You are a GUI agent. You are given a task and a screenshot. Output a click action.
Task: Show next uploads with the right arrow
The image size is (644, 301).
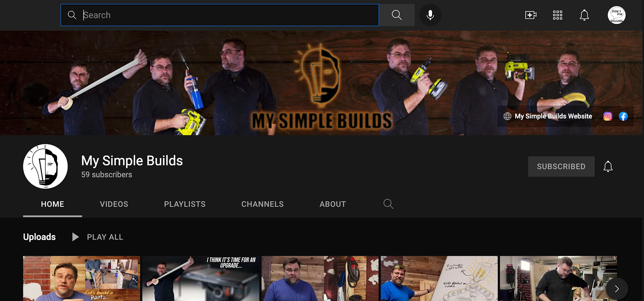(x=617, y=289)
